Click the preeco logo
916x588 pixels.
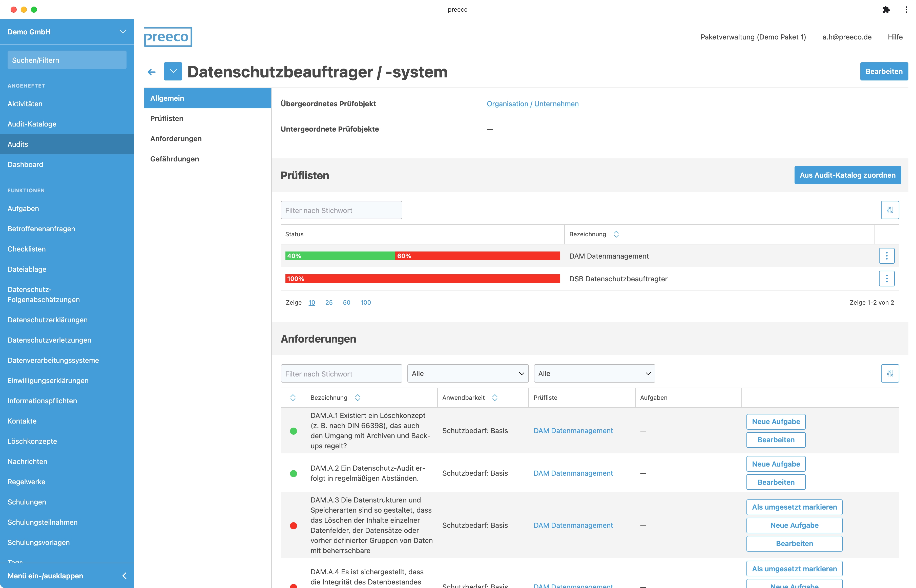168,37
